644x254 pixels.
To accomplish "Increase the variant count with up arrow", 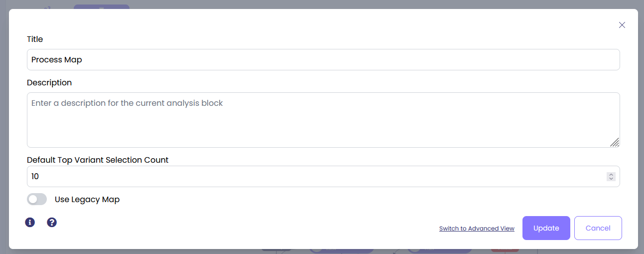I will point(611,174).
